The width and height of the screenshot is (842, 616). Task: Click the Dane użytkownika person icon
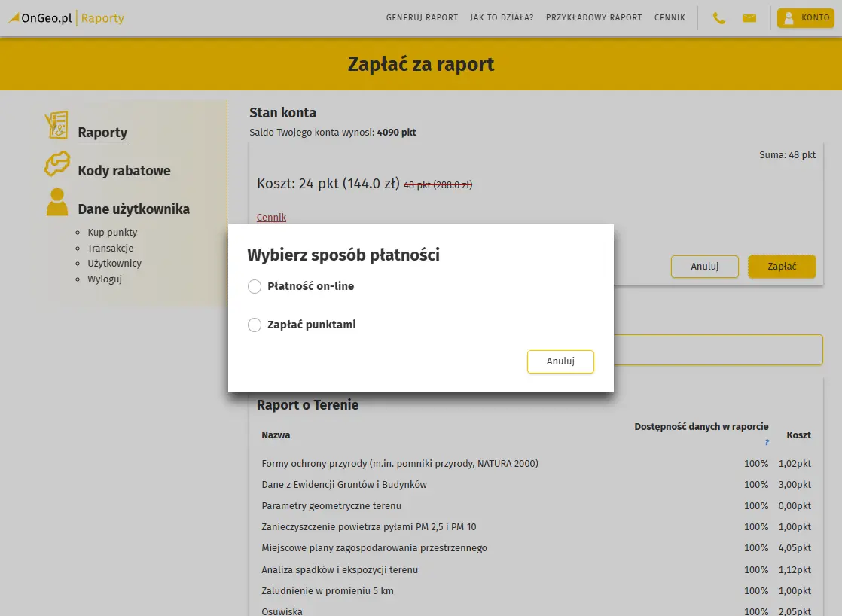[56, 203]
